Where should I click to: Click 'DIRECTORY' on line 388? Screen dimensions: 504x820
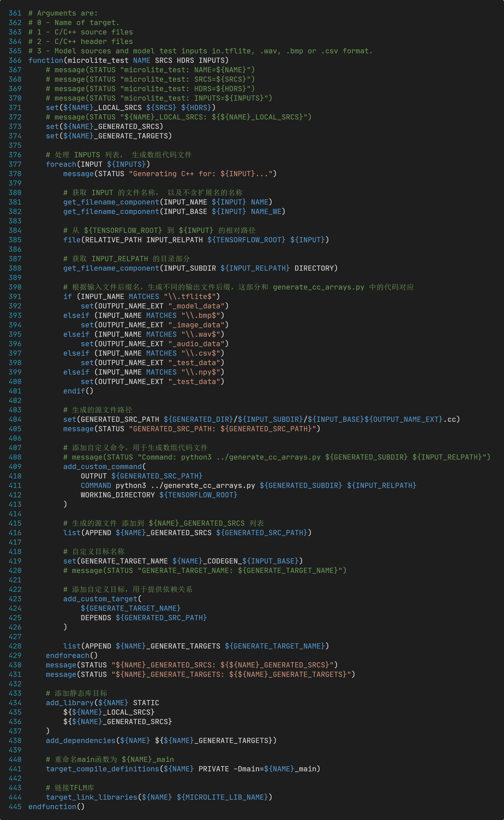314,268
